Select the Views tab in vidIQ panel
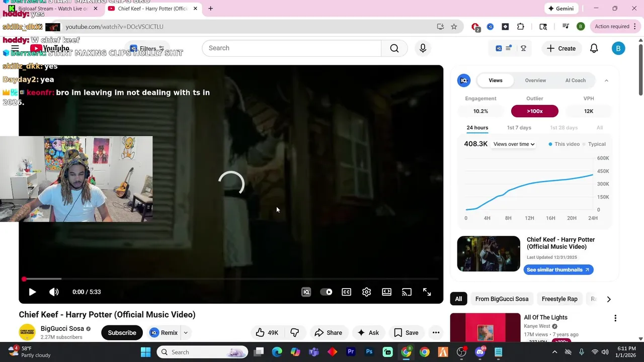Viewport: 644px width, 362px height. click(x=496, y=80)
